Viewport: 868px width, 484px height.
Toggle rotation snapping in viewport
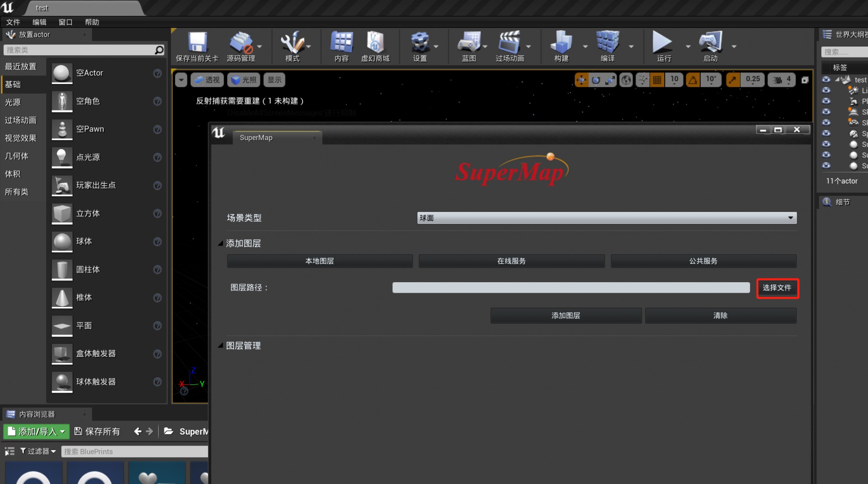coord(693,80)
